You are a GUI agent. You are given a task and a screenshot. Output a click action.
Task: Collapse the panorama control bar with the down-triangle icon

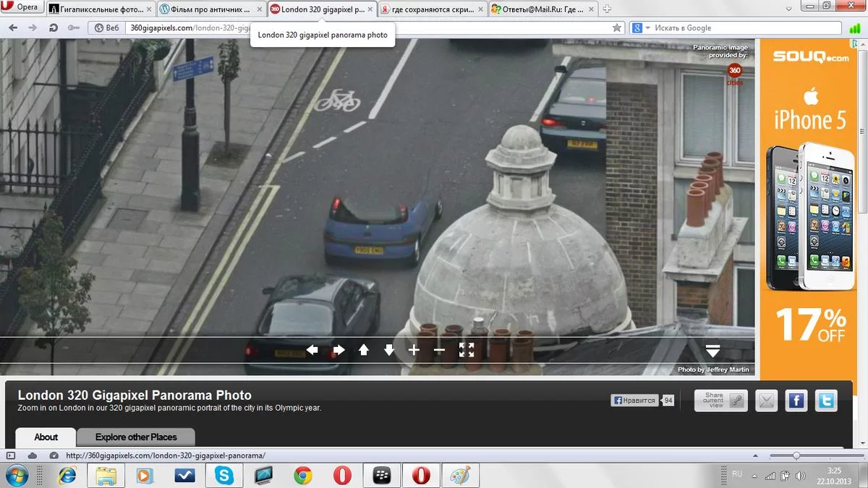[712, 351]
